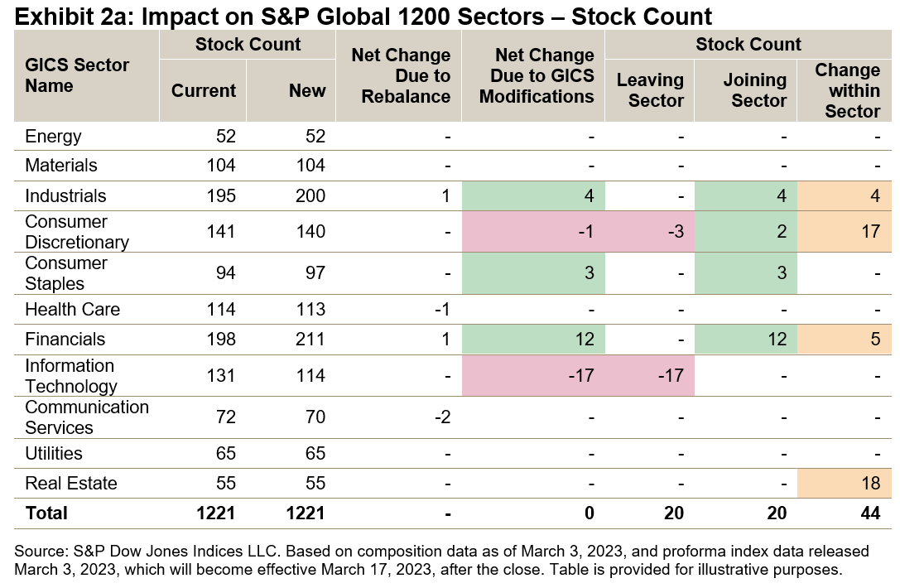The image size is (900, 588).
Task: Click the New column header
Action: tap(307, 91)
